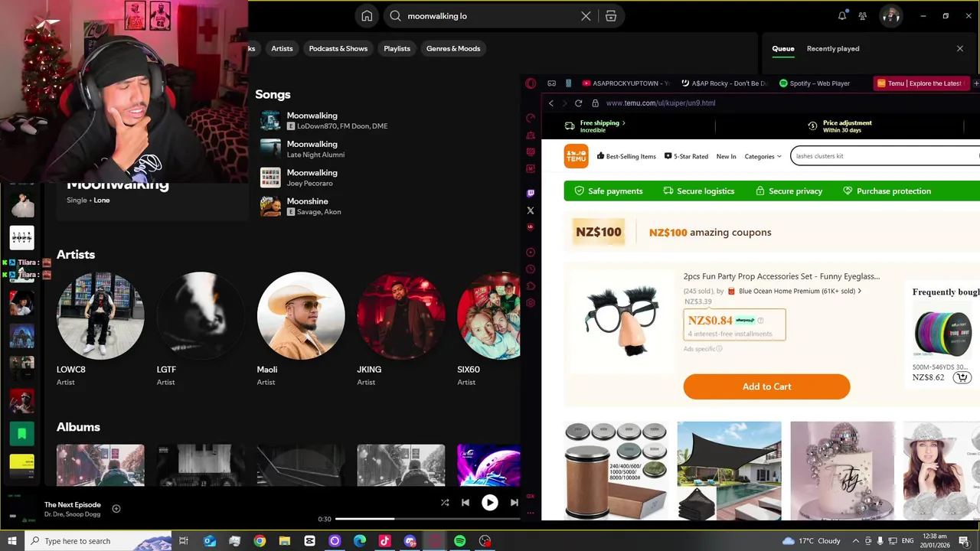
Task: Open Opera sidebar history clock icon
Action: [531, 269]
